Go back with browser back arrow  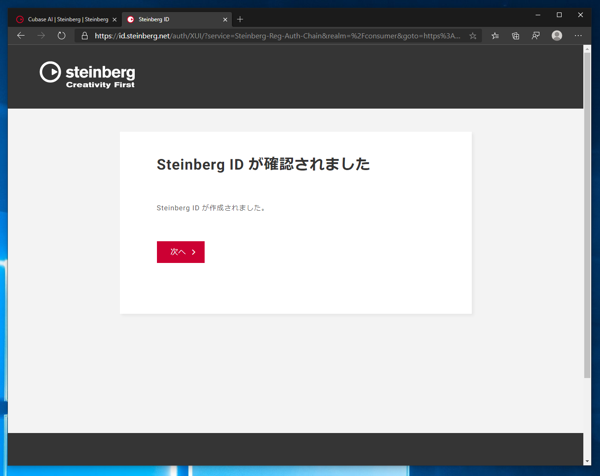pos(21,36)
